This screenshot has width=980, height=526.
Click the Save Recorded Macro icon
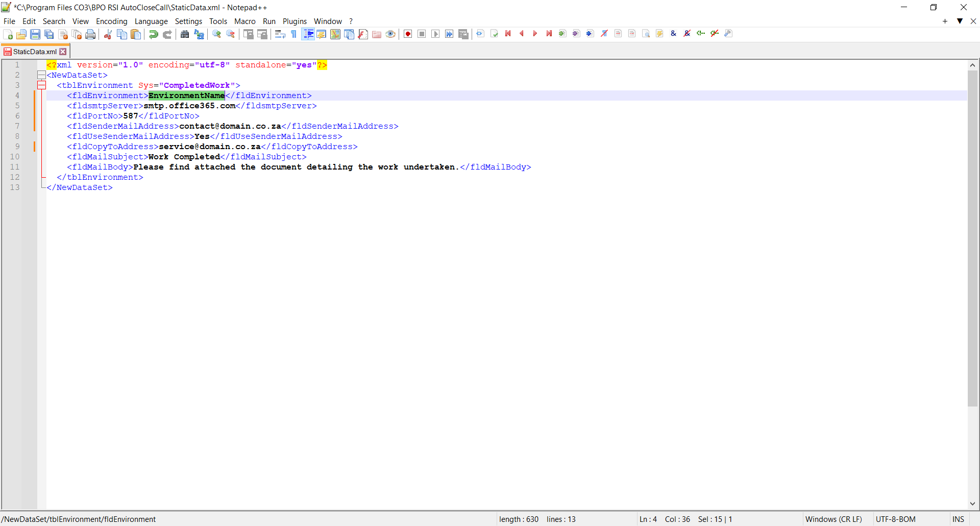point(463,34)
